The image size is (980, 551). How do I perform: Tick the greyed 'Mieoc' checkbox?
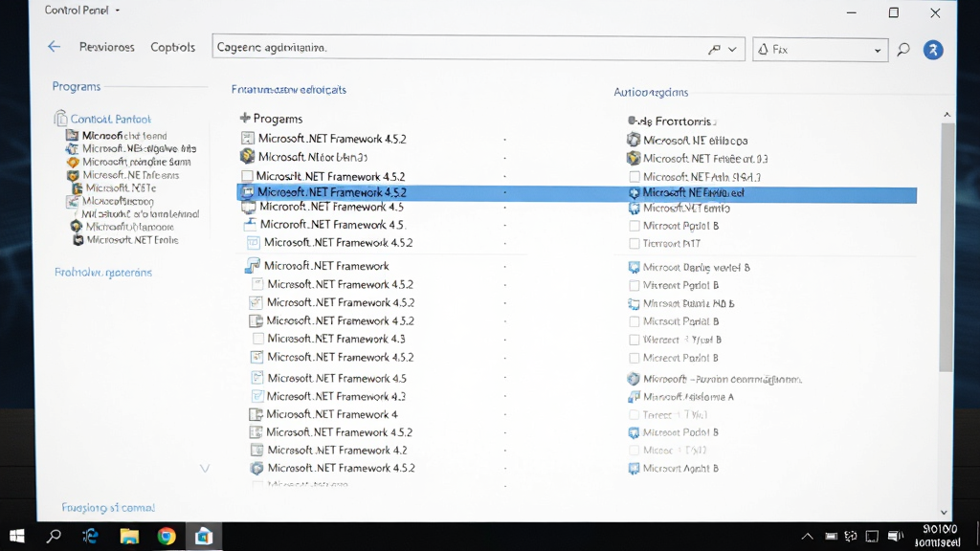coord(635,451)
